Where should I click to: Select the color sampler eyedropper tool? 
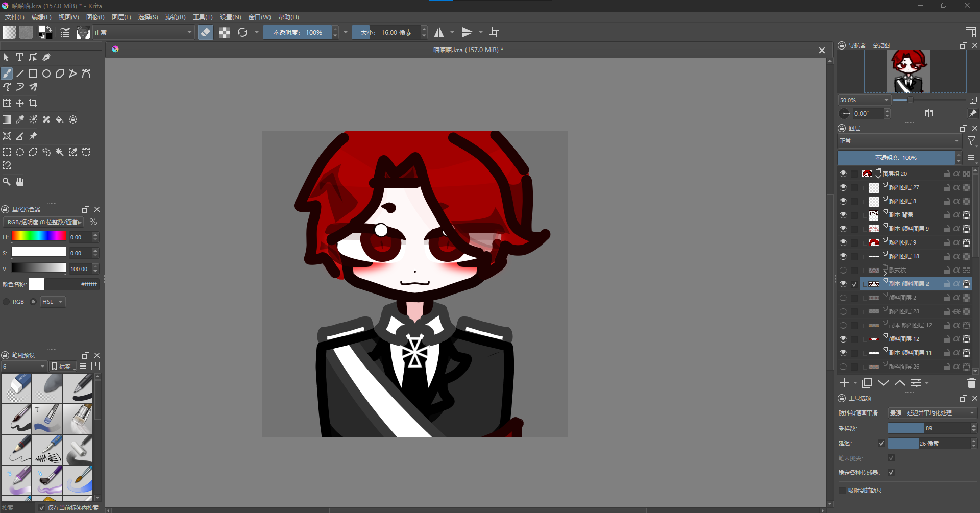click(x=20, y=119)
